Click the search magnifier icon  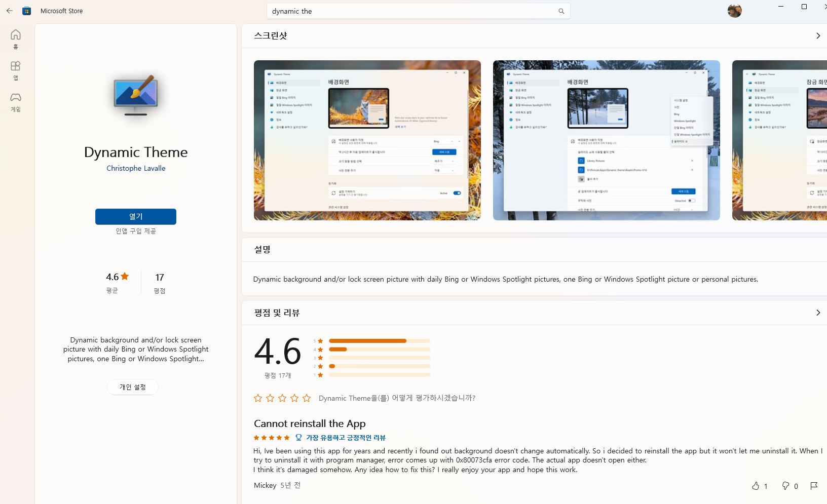[561, 11]
